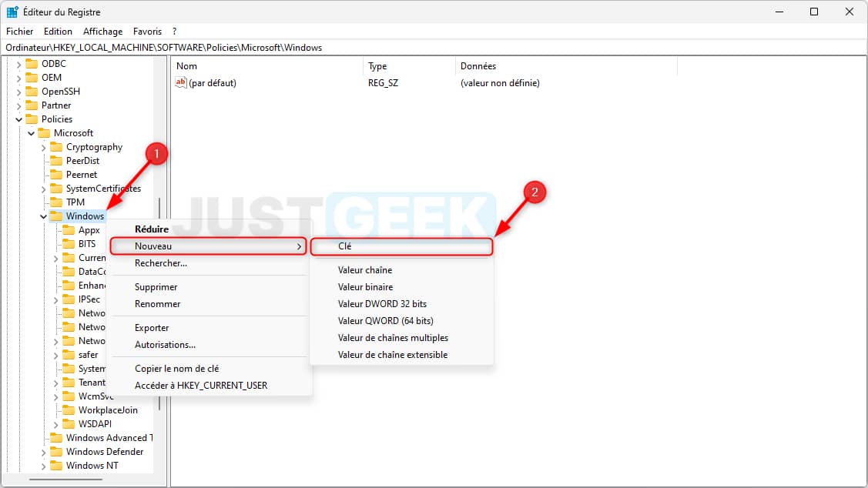Click the Tenant folder icon
Image resolution: width=868 pixels, height=488 pixels.
pos(68,382)
